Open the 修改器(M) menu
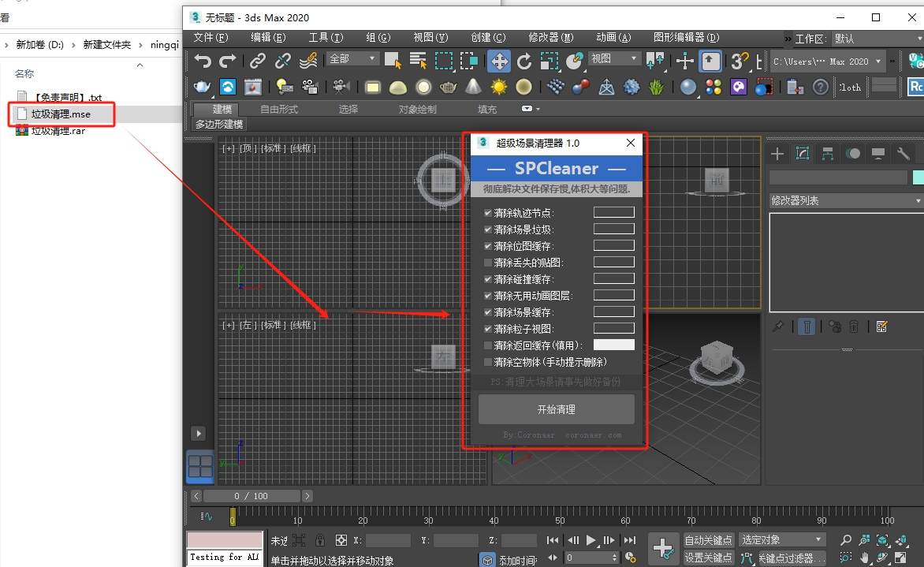Viewport: 924px width, 567px height. click(551, 38)
